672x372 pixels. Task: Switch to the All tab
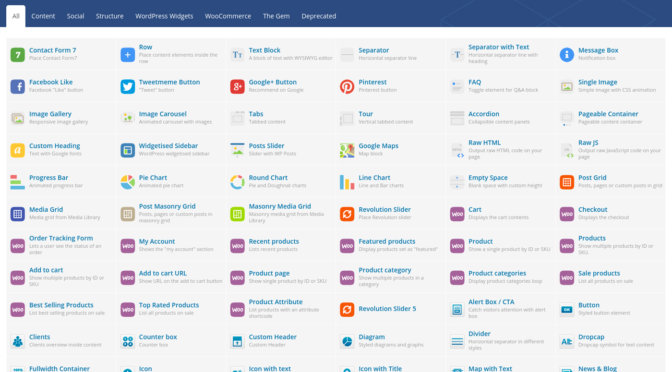coord(16,16)
